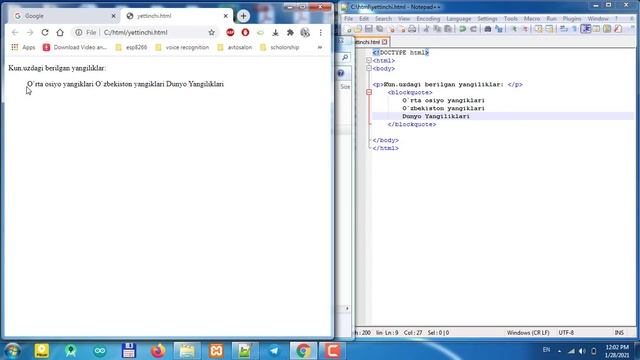The height and width of the screenshot is (360, 640).
Task: Collapse the blockquote fold marker
Action: tap(369, 93)
